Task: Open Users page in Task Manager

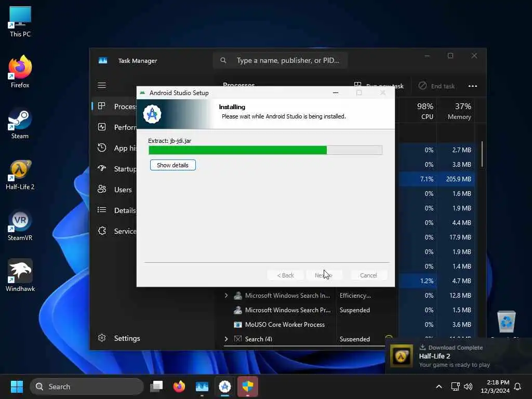Action: (115, 189)
